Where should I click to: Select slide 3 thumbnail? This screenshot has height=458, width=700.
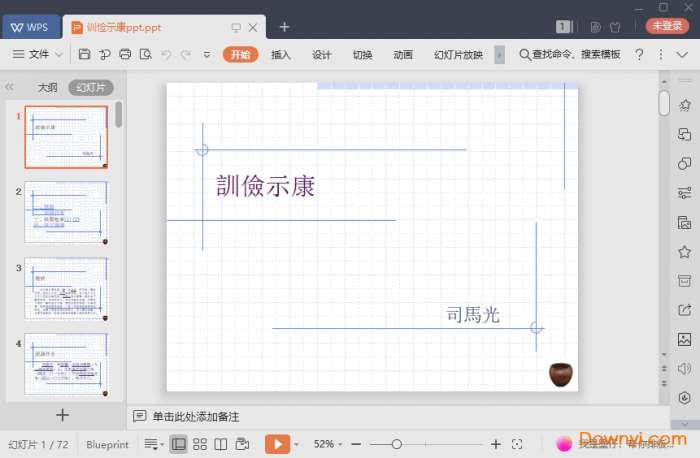coord(66,288)
